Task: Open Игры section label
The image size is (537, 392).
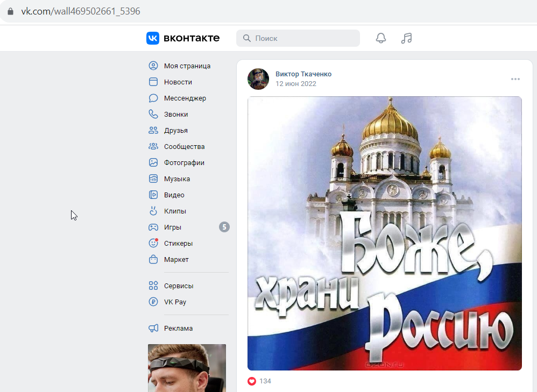Action: [x=172, y=227]
